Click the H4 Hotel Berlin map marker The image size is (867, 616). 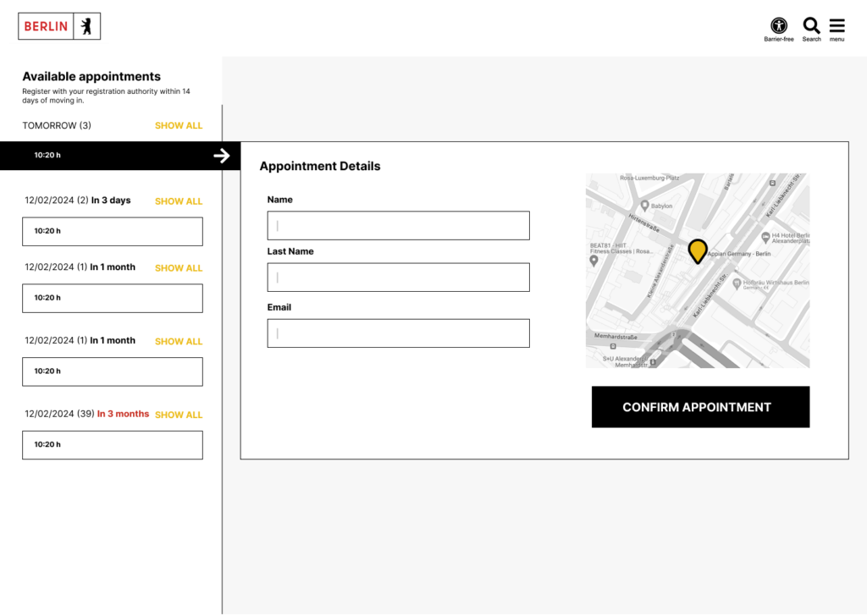(x=765, y=237)
